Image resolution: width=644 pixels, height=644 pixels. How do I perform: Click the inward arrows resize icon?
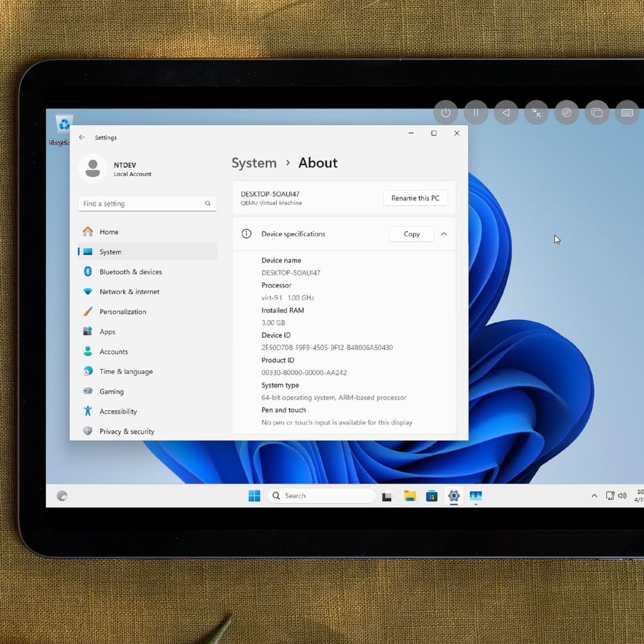pos(536,113)
